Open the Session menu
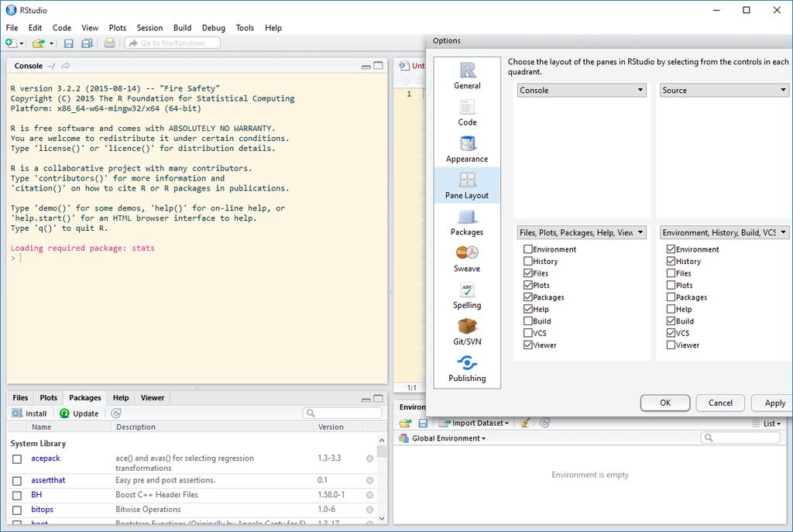This screenshot has height=532, width=793. pyautogui.click(x=149, y=28)
